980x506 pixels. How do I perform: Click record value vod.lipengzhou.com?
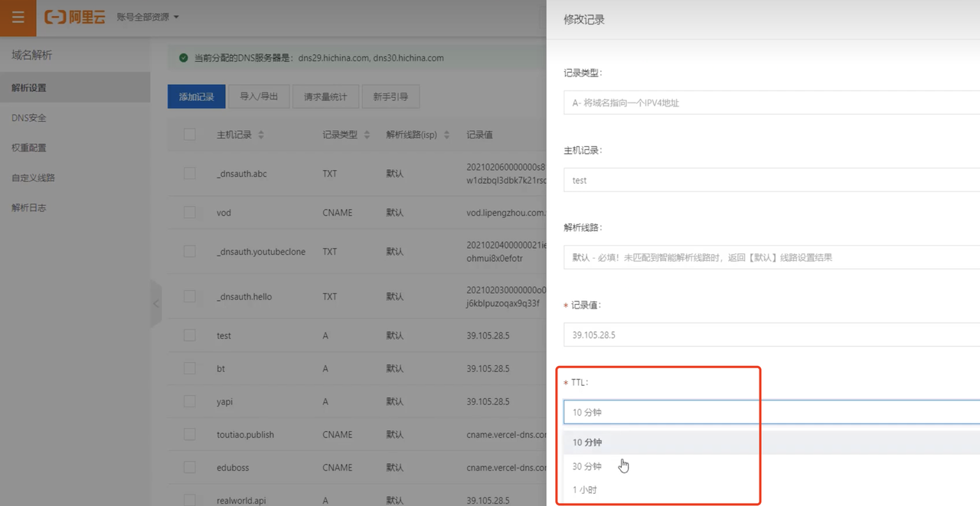(506, 213)
